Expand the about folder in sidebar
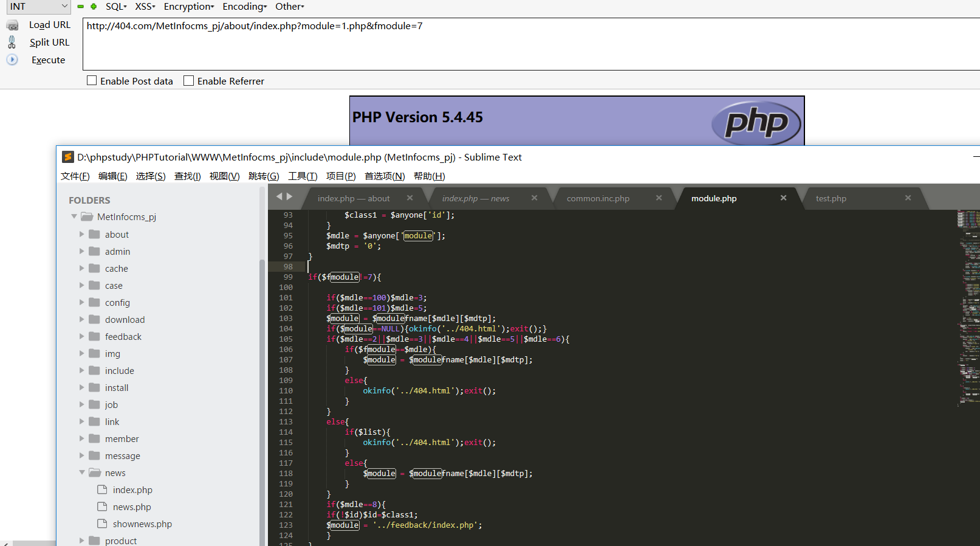The width and height of the screenshot is (980, 546). [x=81, y=234]
